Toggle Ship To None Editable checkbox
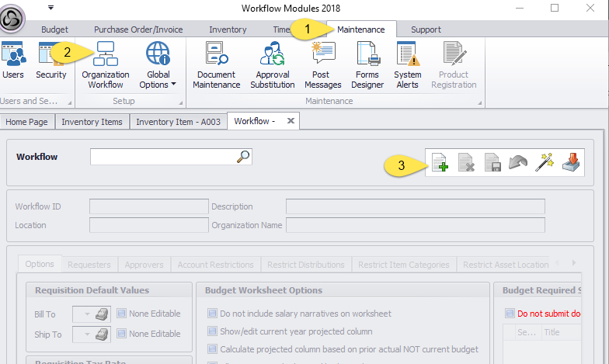609x364 pixels. point(122,334)
